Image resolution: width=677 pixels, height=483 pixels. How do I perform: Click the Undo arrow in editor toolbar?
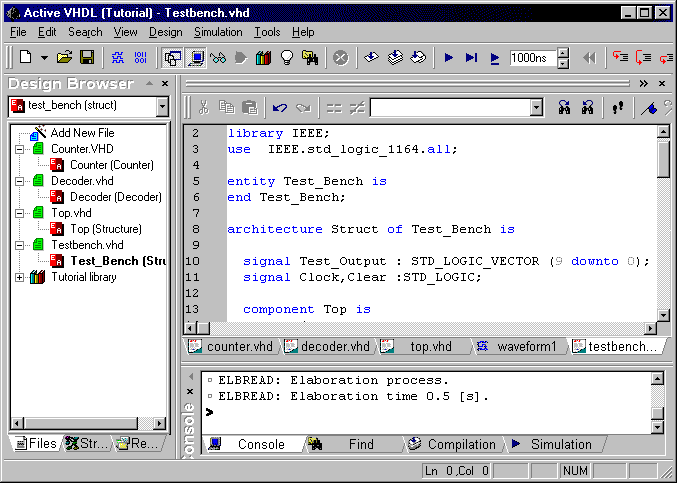280,107
